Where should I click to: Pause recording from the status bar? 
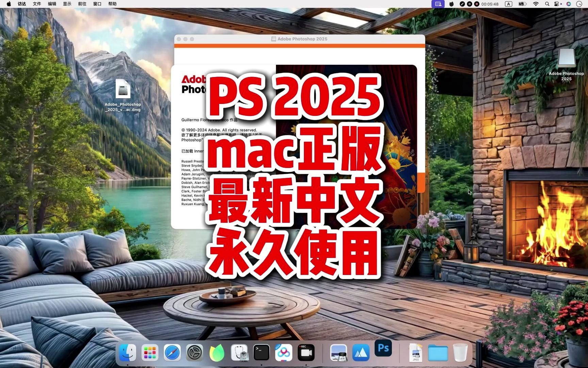[470, 4]
